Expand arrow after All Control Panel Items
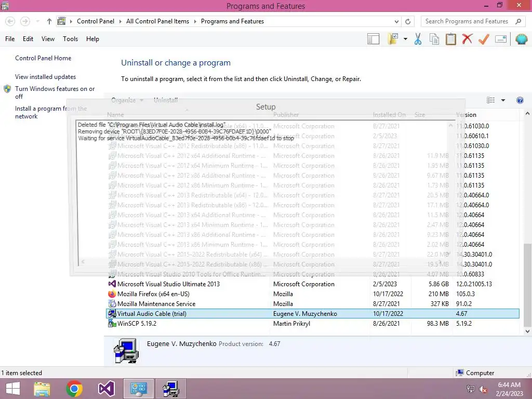532x399 pixels. coord(195,21)
